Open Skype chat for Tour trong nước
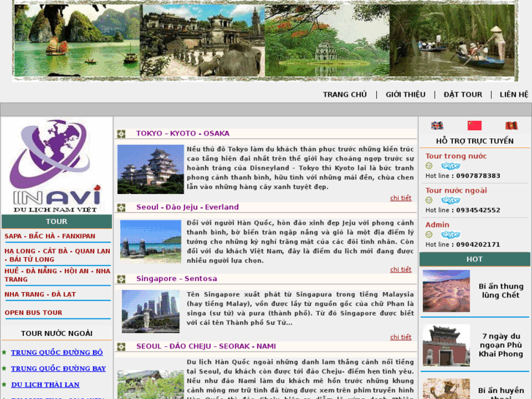Viewport: 532px width, 399px height. [x=451, y=166]
